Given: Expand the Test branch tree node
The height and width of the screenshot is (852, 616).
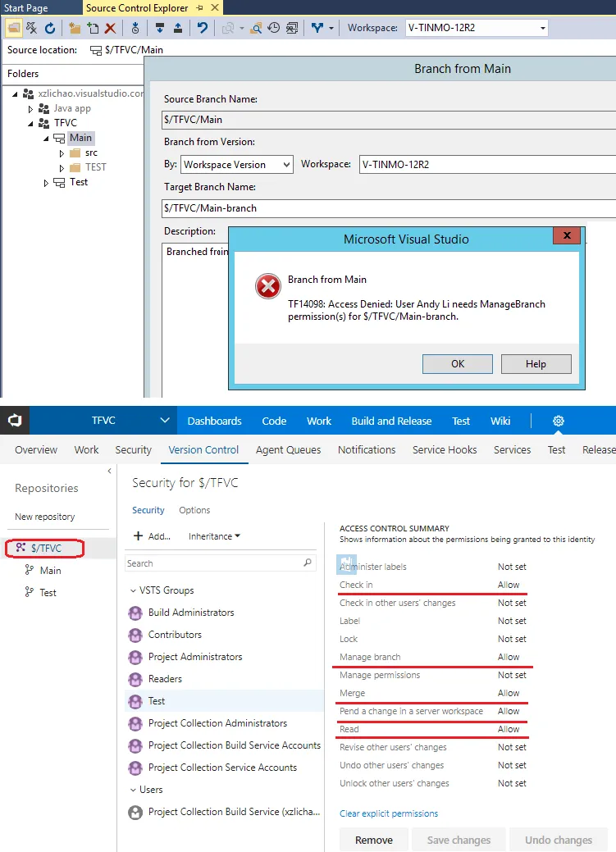Looking at the screenshot, I should 46,183.
